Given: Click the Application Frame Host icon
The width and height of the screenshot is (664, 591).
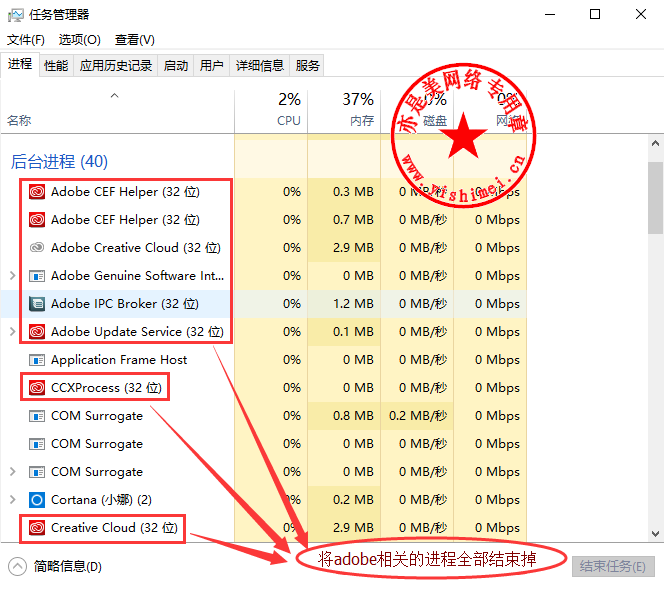Looking at the screenshot, I should click(37, 360).
